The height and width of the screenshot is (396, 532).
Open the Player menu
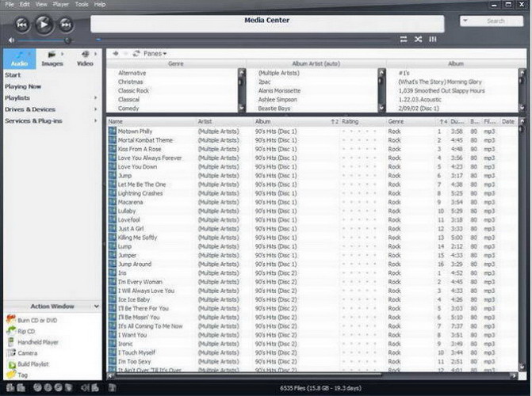(x=61, y=5)
